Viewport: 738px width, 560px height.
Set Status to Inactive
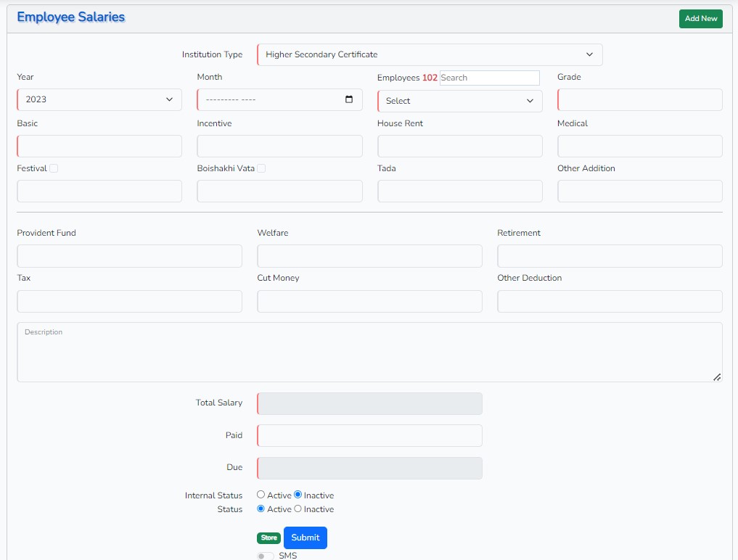pyautogui.click(x=298, y=508)
